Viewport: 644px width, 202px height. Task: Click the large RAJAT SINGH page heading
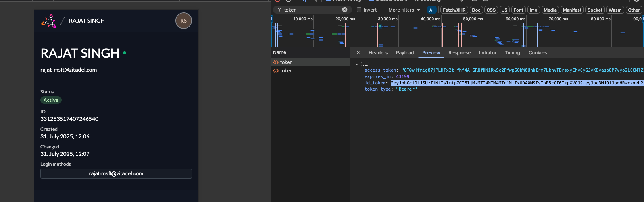(x=80, y=53)
